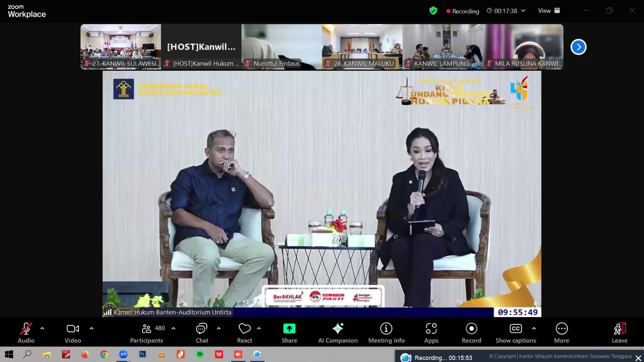The height and width of the screenshot is (362, 644).
Task: Open the View layout menu
Action: click(x=549, y=11)
